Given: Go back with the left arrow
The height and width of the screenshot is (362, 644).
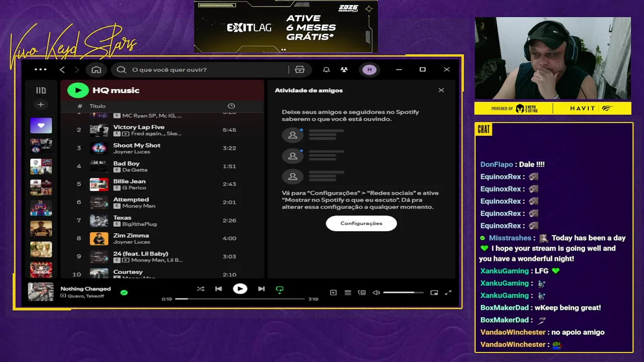Looking at the screenshot, I should (62, 69).
